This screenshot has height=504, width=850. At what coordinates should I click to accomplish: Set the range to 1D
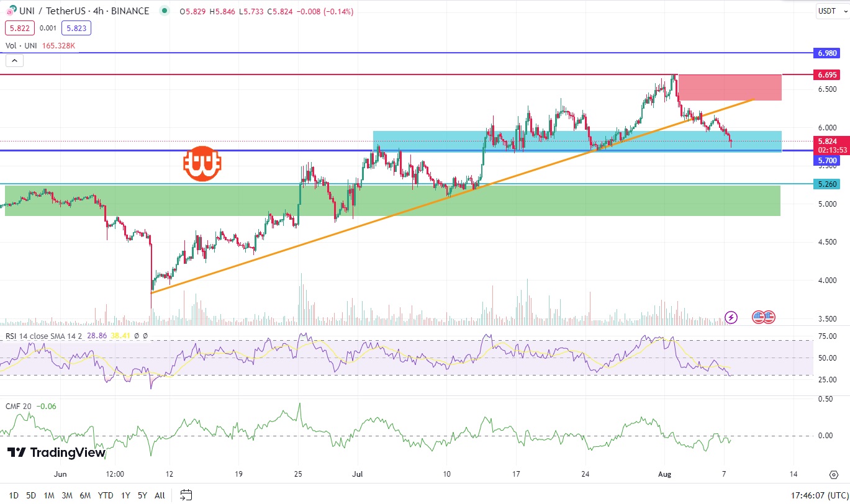coord(13,495)
